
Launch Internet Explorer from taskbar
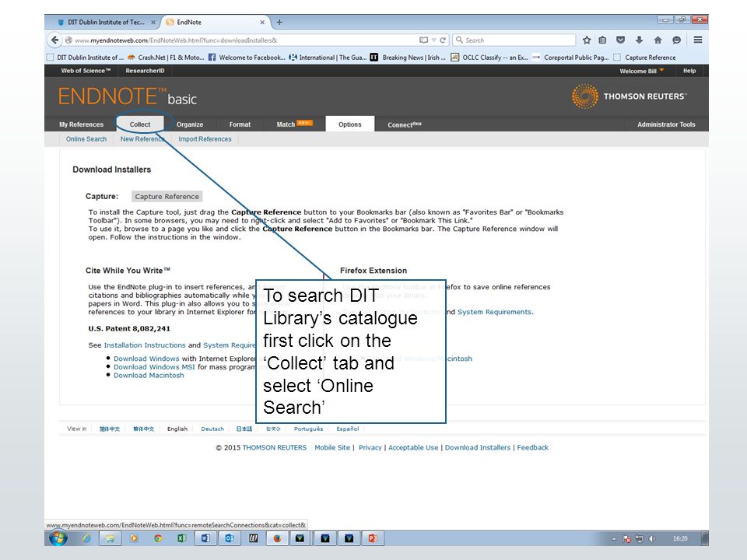coord(86,538)
